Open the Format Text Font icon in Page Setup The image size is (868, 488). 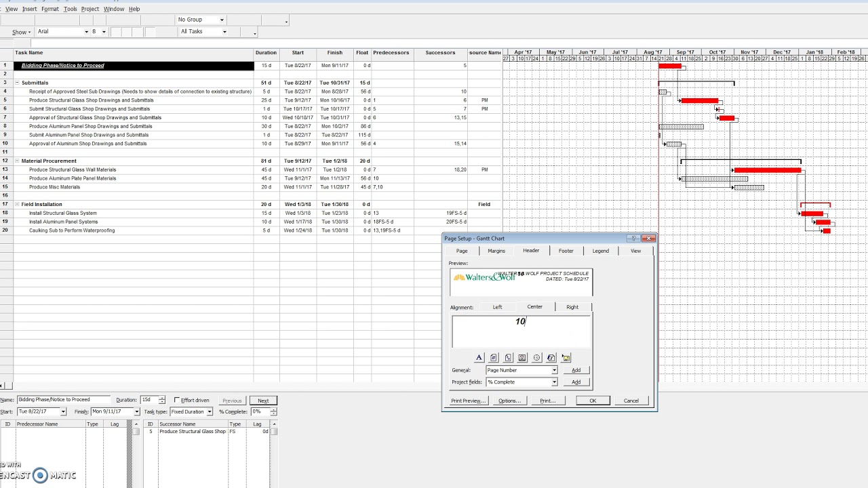(x=479, y=358)
